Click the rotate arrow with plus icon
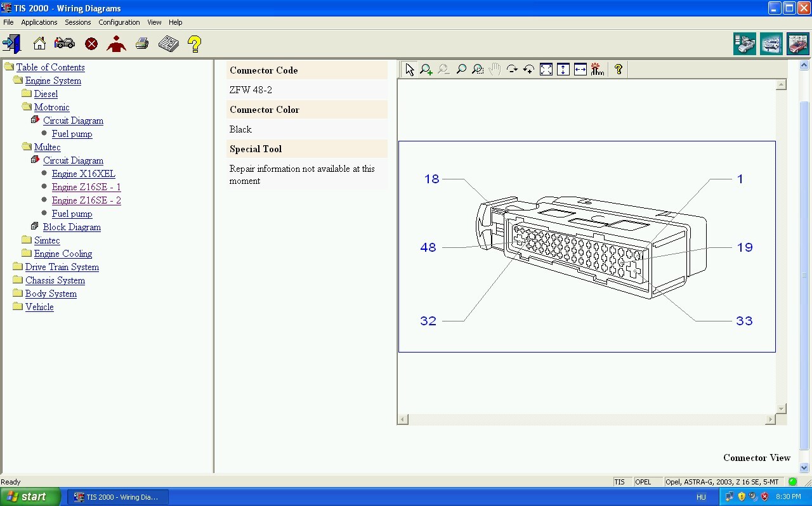 point(528,70)
